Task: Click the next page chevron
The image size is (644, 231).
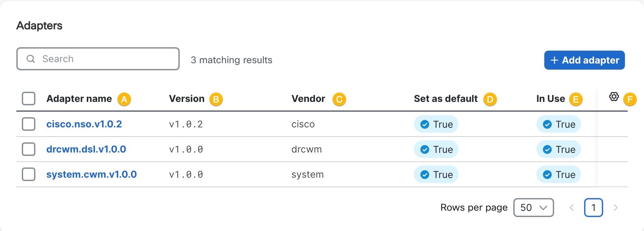Action: (615, 208)
